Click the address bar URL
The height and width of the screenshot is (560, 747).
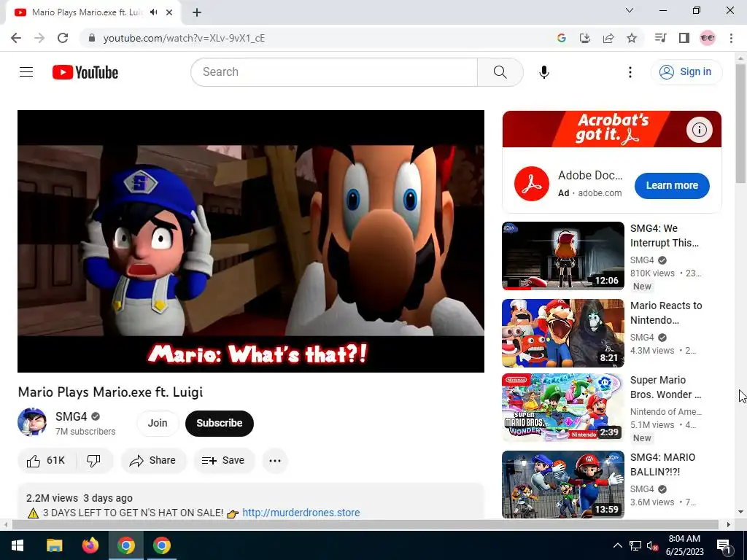(184, 38)
